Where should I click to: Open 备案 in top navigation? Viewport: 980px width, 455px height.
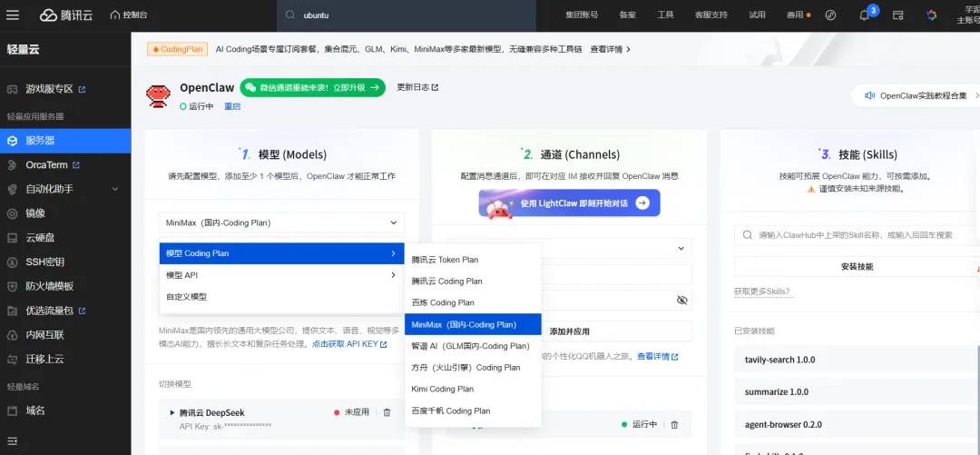pyautogui.click(x=627, y=15)
